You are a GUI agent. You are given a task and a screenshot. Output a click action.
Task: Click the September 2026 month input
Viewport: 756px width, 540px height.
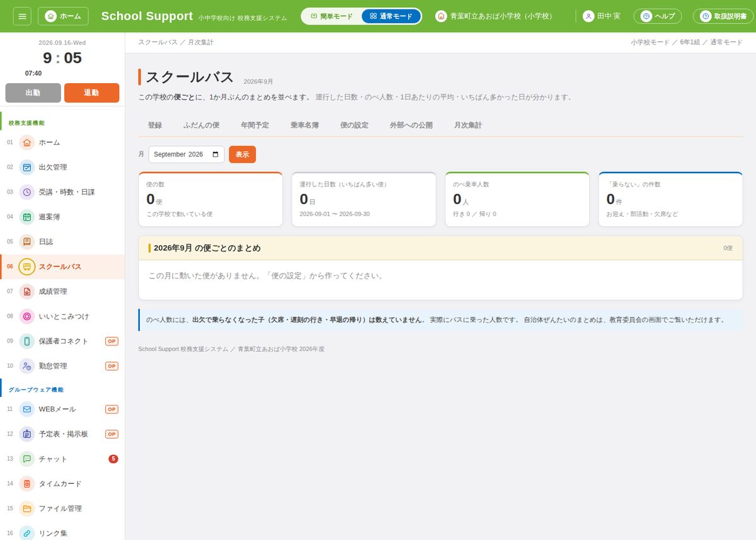coord(186,154)
